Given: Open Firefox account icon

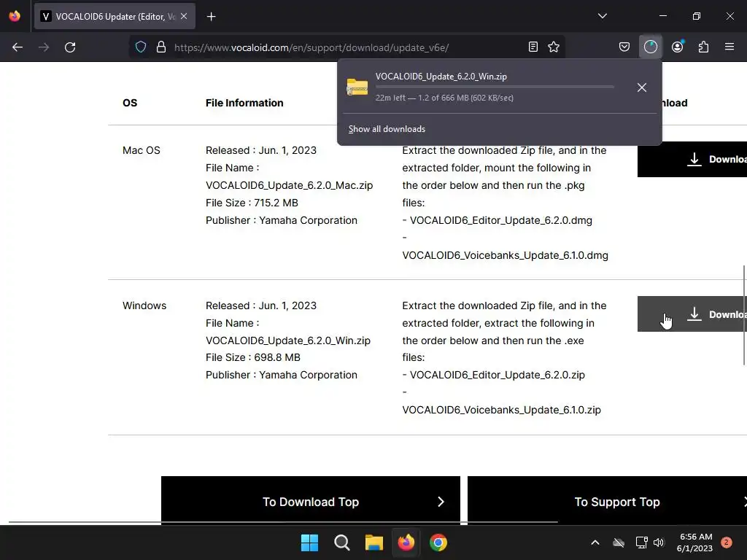Looking at the screenshot, I should (x=677, y=47).
